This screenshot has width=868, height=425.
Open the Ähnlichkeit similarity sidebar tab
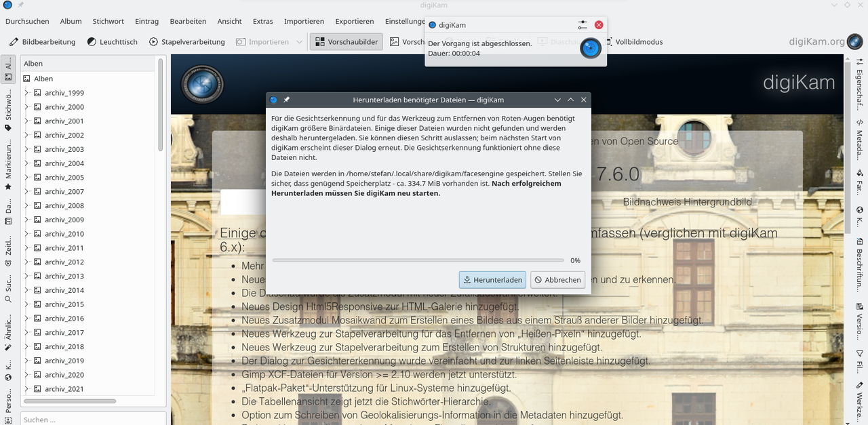[x=8, y=333]
